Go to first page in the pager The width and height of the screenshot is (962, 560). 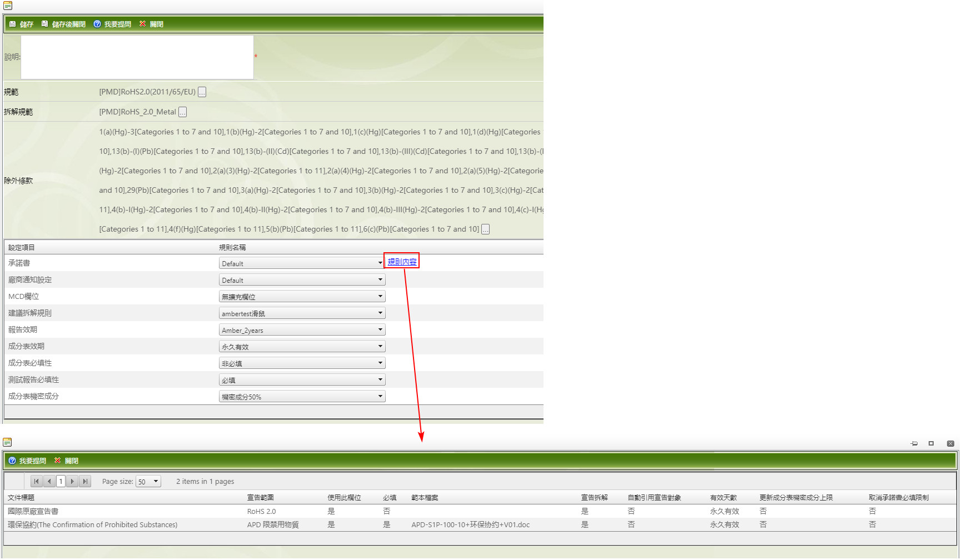point(36,481)
